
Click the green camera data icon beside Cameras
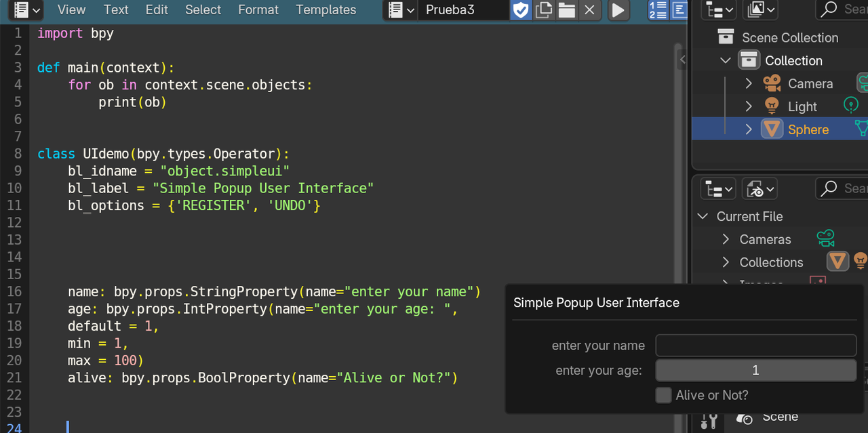825,239
